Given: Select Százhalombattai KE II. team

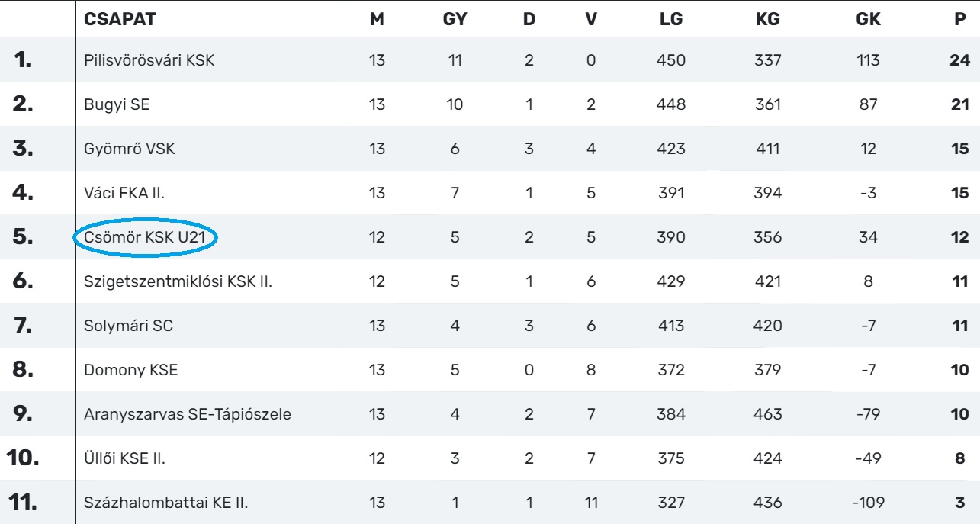Looking at the screenshot, I should (x=166, y=503).
